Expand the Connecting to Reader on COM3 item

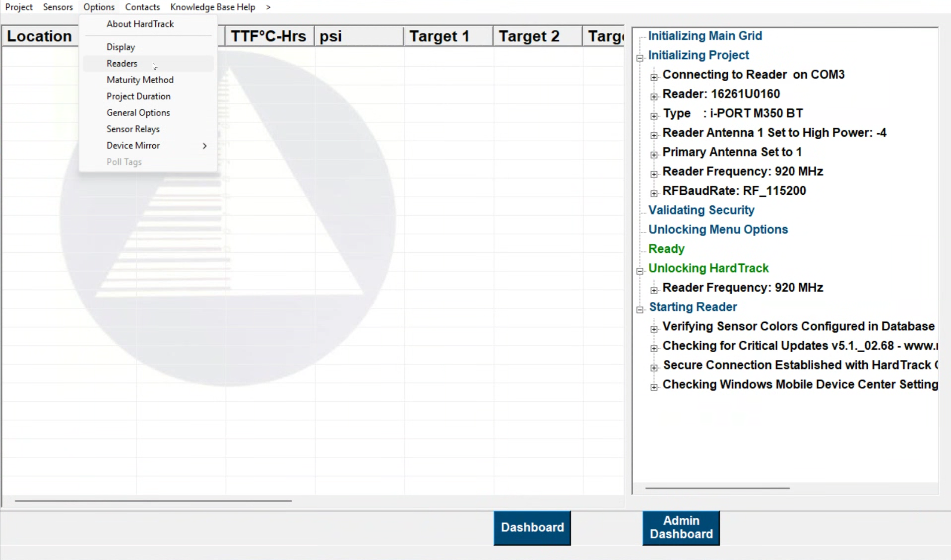pyautogui.click(x=654, y=77)
